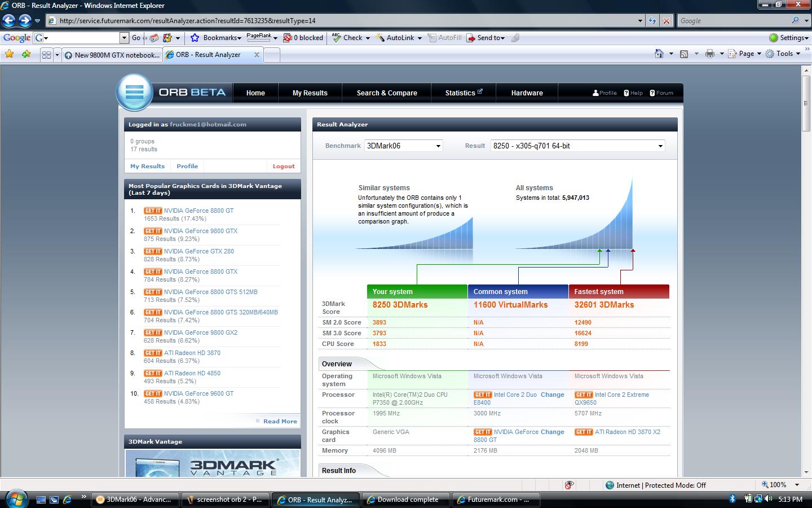This screenshot has width=812, height=508.
Task: Open the Favorites Center star icon
Action: click(10, 54)
